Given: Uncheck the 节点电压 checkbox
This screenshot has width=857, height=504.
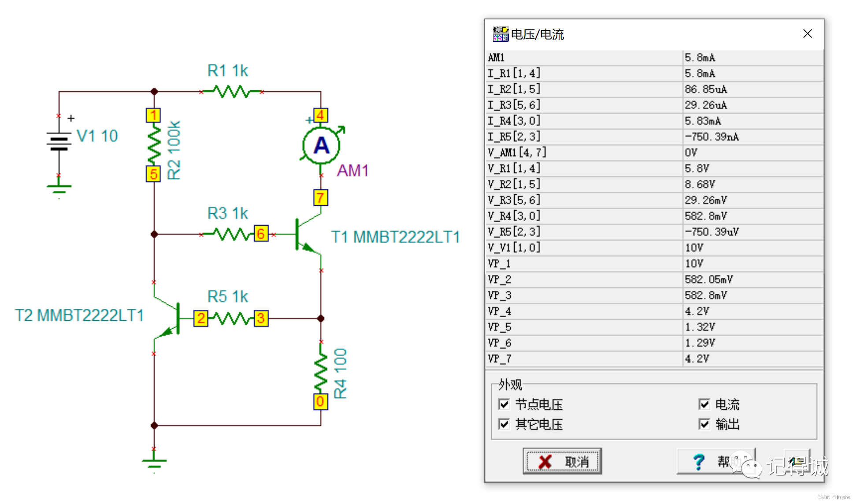Looking at the screenshot, I should [x=504, y=404].
